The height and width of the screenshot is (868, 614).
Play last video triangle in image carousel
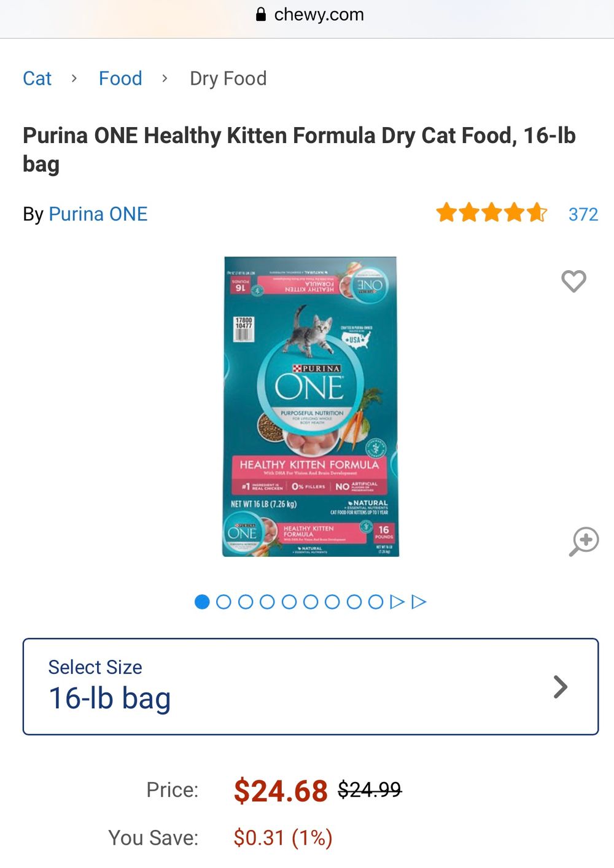(x=419, y=602)
